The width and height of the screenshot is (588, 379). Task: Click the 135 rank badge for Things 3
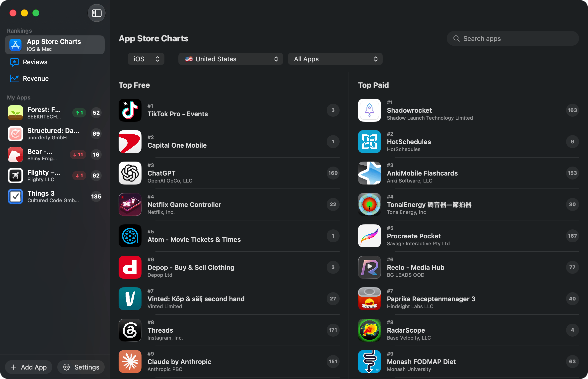[x=96, y=196]
